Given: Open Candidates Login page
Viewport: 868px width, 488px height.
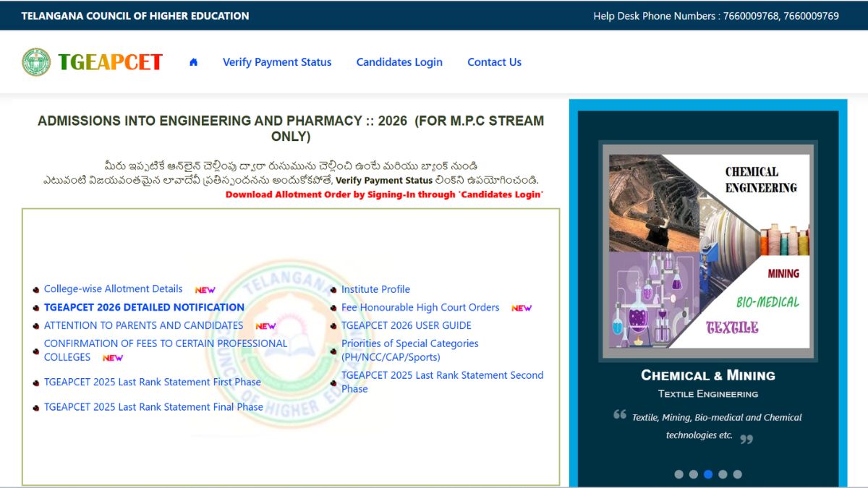Looking at the screenshot, I should [x=399, y=62].
